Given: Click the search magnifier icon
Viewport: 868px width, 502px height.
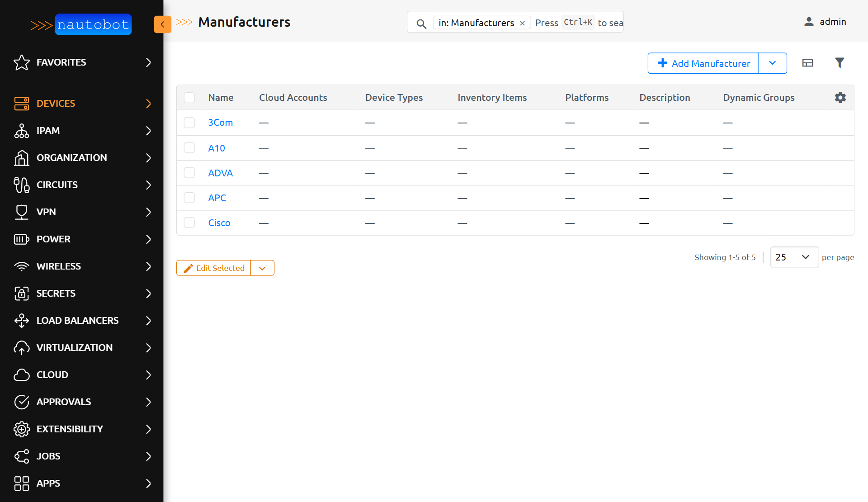Looking at the screenshot, I should [421, 24].
